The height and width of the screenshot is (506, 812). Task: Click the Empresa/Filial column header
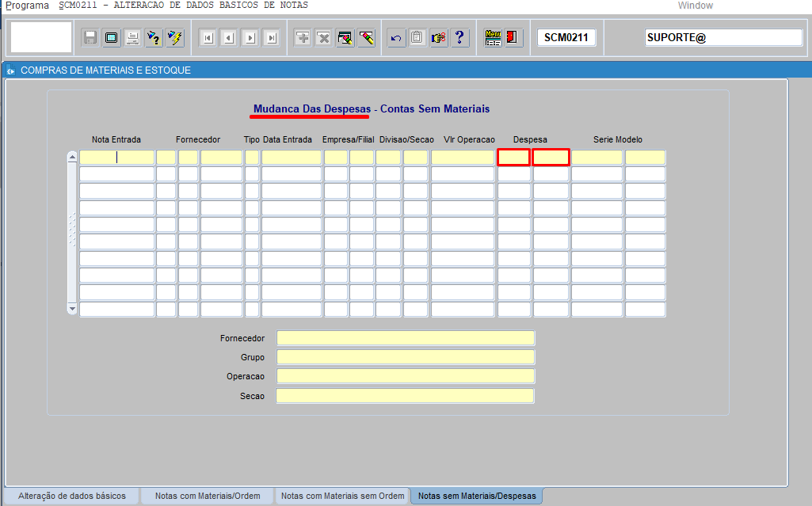(x=348, y=139)
